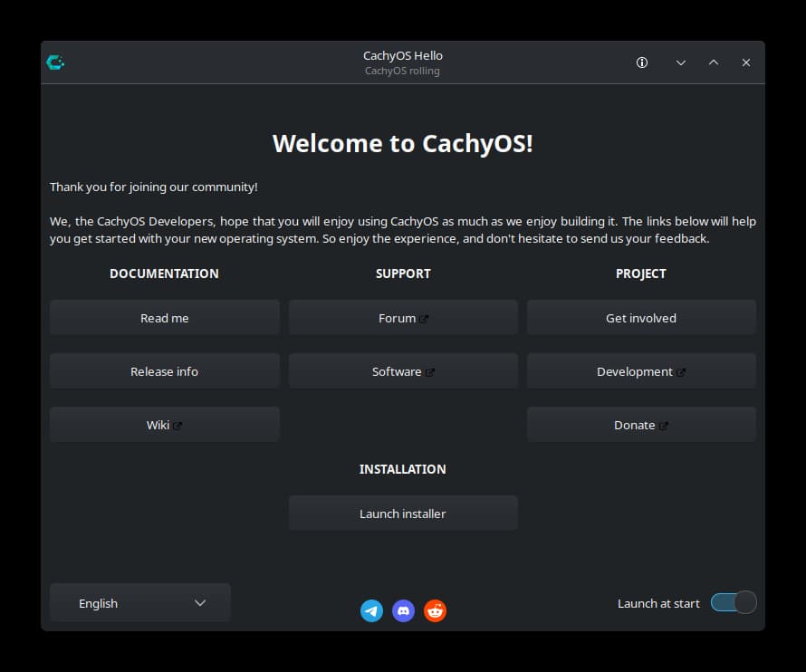Image resolution: width=806 pixels, height=672 pixels.
Task: Click the PROJECT section heading
Action: click(x=641, y=274)
